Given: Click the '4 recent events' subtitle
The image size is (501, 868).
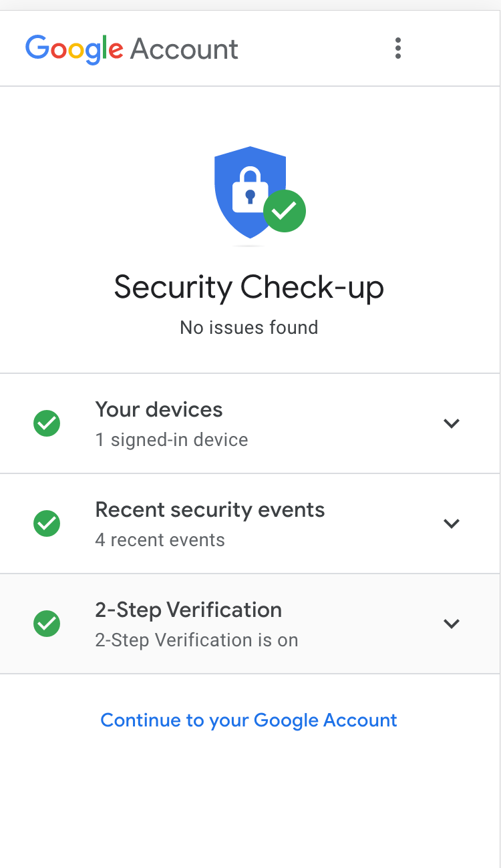Looking at the screenshot, I should [x=160, y=540].
